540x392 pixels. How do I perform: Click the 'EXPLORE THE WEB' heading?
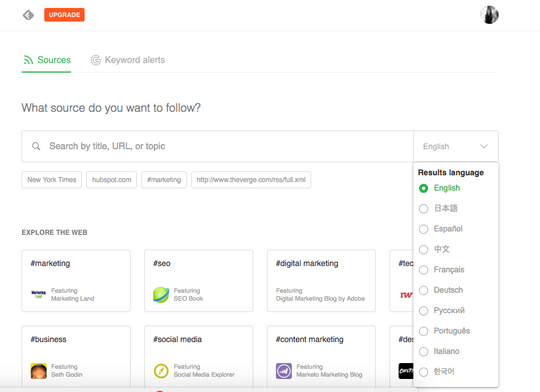55,233
